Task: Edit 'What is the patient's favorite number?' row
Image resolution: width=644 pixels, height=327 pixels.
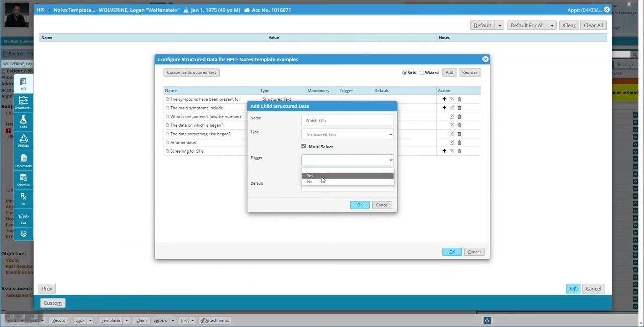Action: pos(452,116)
